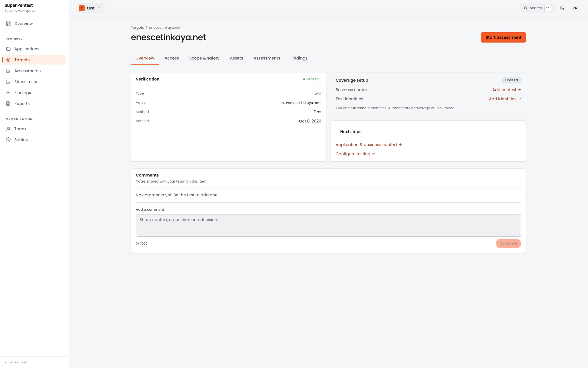Click the Stress tests sidebar icon
Screen dimensions: 588x368
[x=8, y=82]
